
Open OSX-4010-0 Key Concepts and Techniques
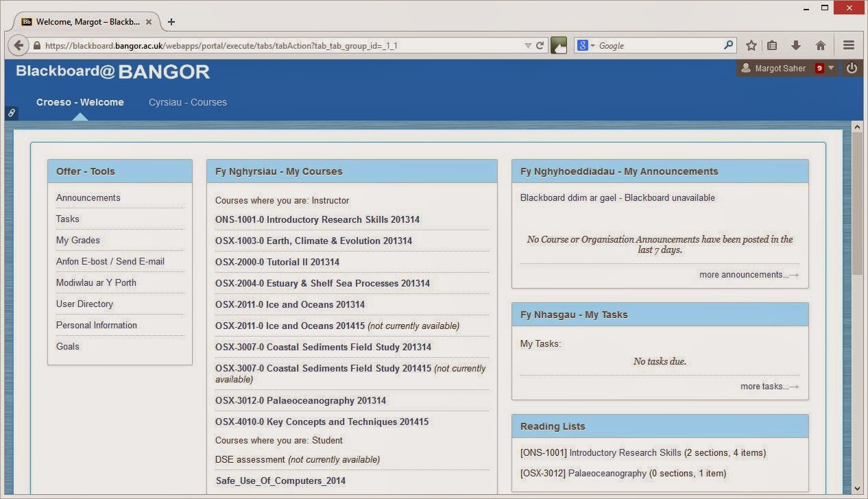point(322,422)
